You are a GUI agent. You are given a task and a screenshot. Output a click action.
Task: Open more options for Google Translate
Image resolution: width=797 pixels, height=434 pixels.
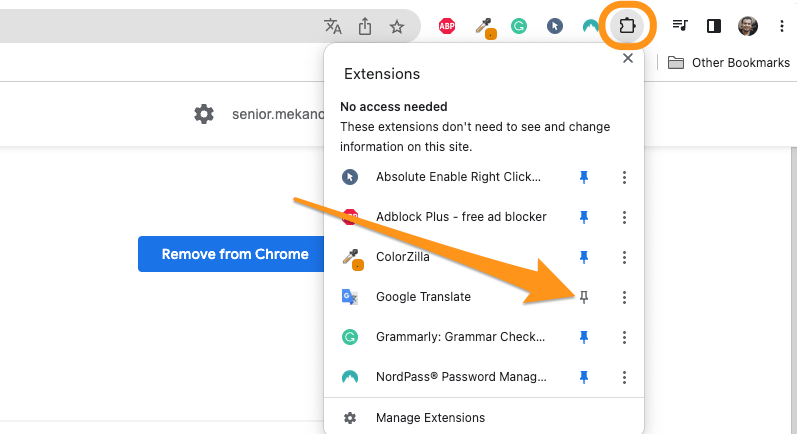click(x=624, y=297)
